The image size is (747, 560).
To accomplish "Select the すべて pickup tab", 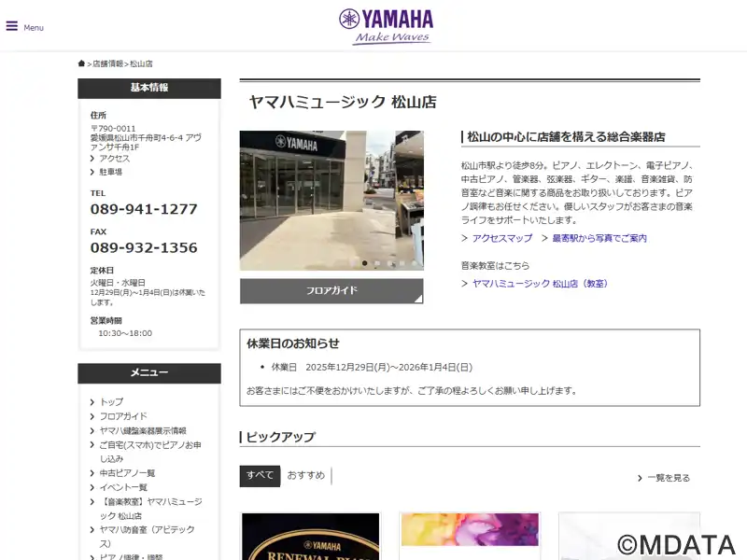I will click(260, 476).
